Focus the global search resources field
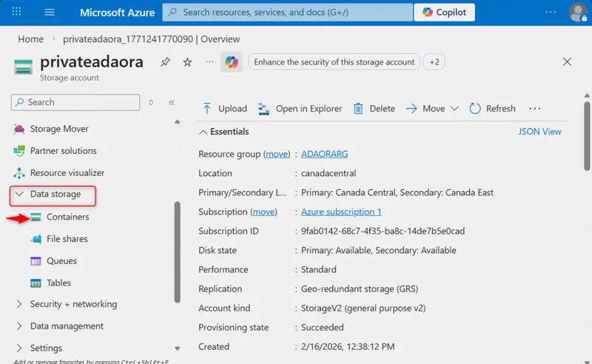This screenshot has width=592, height=364. click(x=288, y=12)
